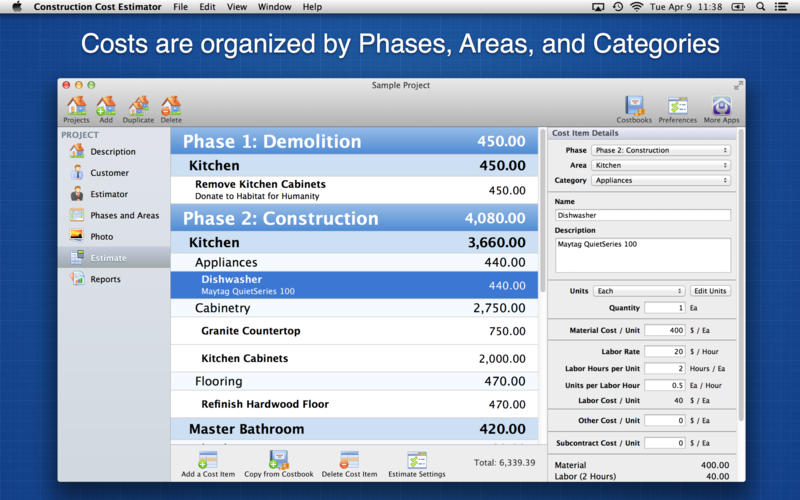Screen dimensions: 800x500
Task: Open the Category dropdown showing Appliances
Action: point(660,181)
